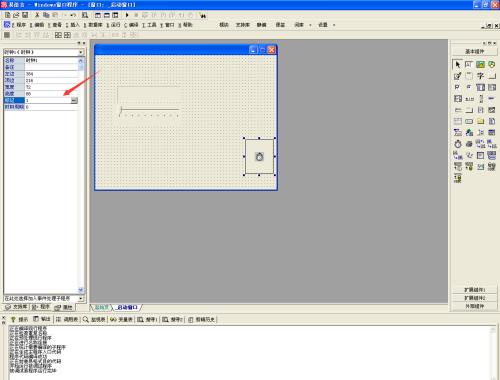
Task: Click the 名称 property value field
Action: [51, 60]
